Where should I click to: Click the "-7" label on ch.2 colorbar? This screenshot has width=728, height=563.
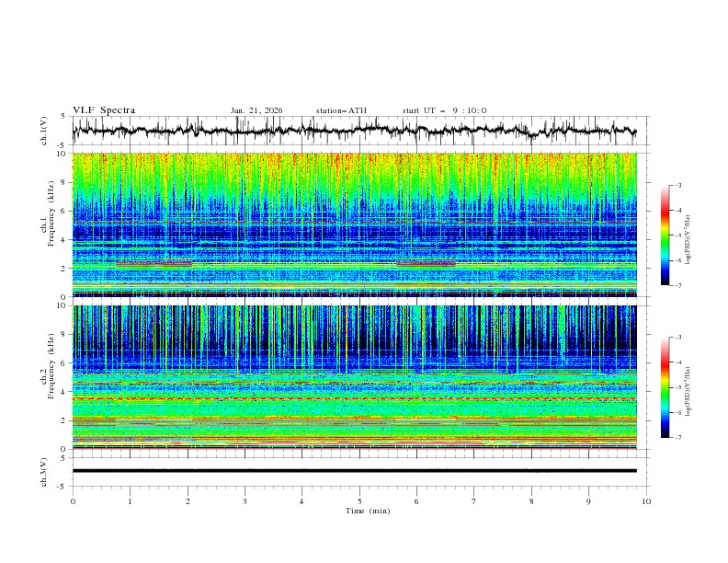tap(678, 438)
